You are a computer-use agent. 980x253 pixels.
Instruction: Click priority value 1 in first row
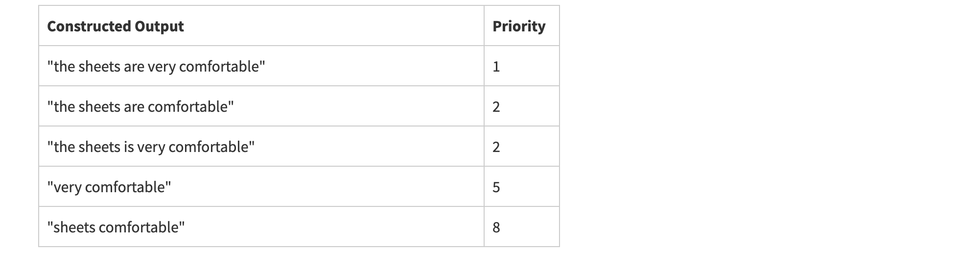point(496,67)
